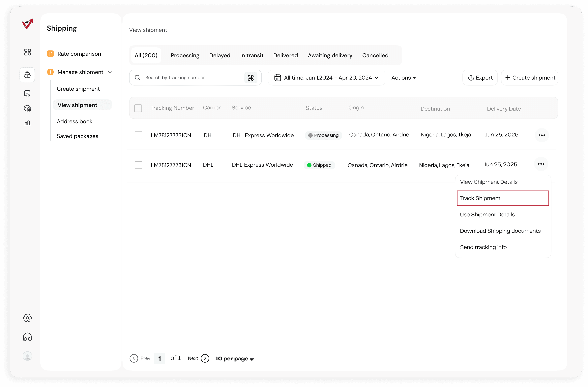Collapse the Manage shipment chevron
Screen dimensions: 588x387
pos(110,72)
